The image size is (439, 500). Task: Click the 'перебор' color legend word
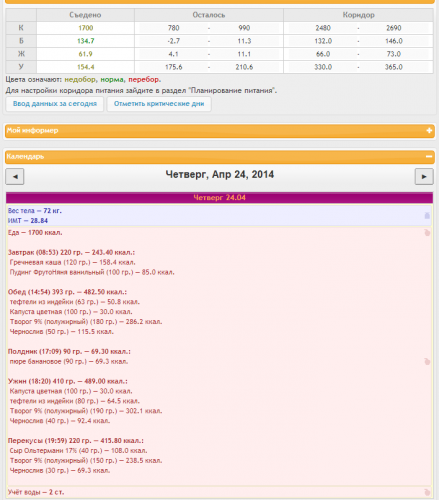144,80
